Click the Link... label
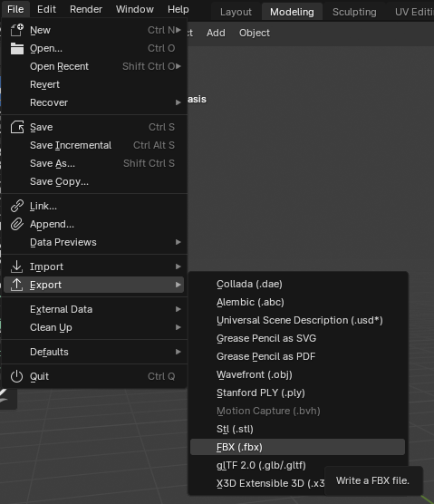 coord(43,206)
